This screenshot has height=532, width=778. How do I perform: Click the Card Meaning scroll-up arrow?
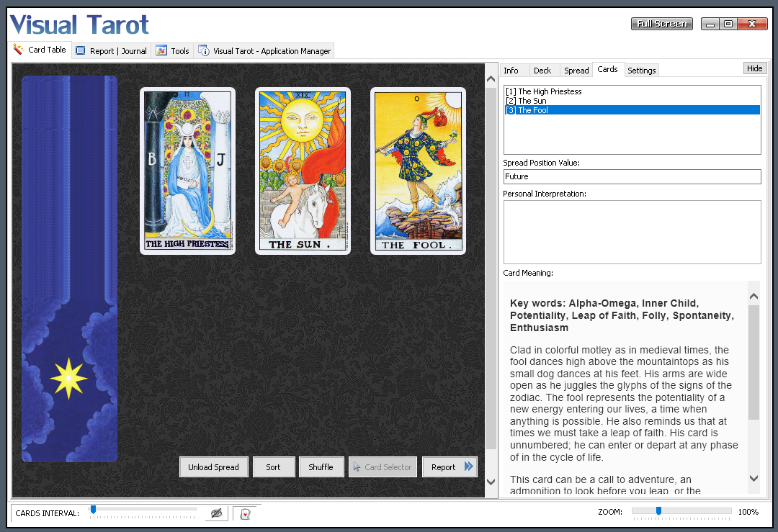754,297
